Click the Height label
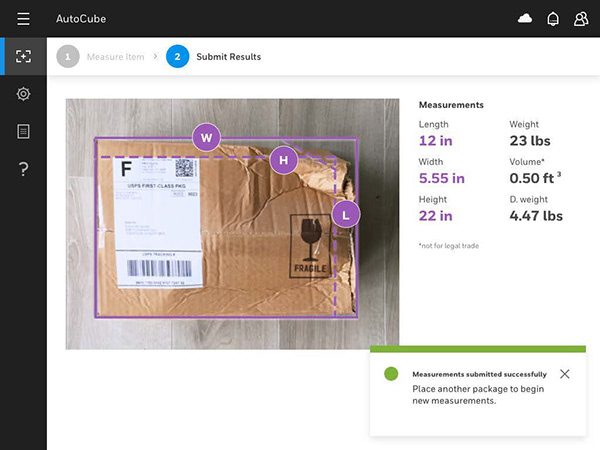Image resolution: width=600 pixels, height=450 pixels. click(433, 199)
